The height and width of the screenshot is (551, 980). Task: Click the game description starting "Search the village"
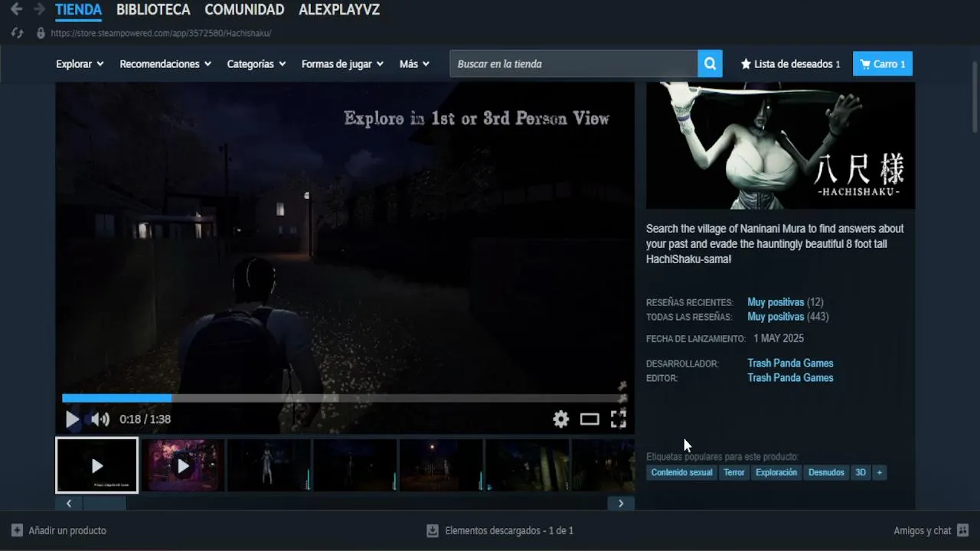[775, 244]
